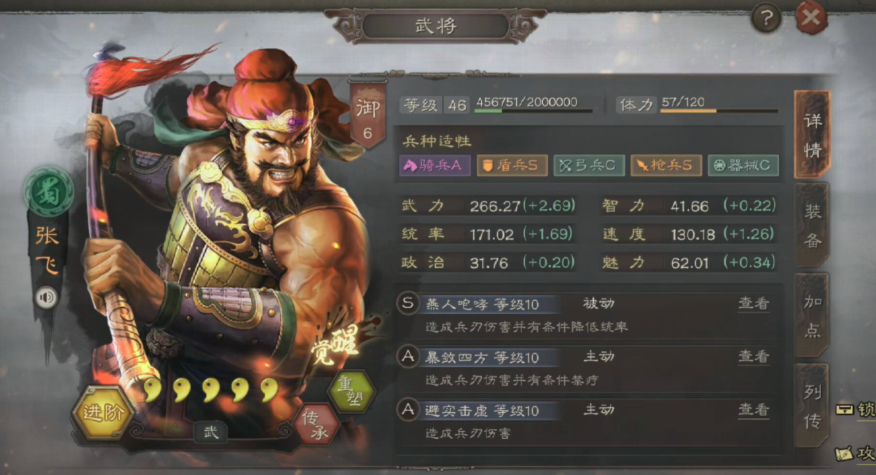Image resolution: width=876 pixels, height=475 pixels.
Task: Tap the 传承 red hexagon icon
Action: click(x=316, y=425)
